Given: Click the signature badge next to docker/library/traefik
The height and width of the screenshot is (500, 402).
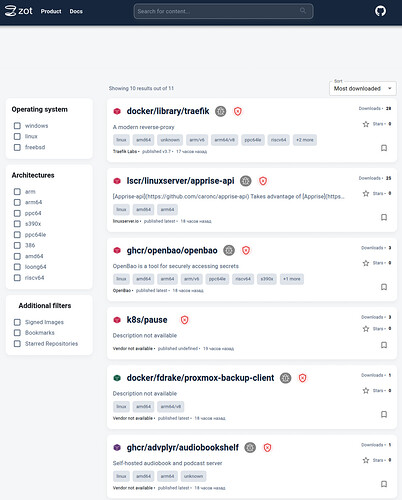Looking at the screenshot, I should coord(220,111).
